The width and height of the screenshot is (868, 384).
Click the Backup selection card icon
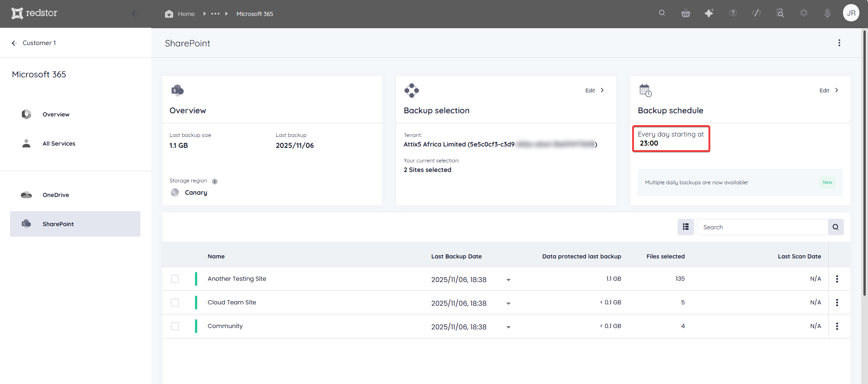412,90
